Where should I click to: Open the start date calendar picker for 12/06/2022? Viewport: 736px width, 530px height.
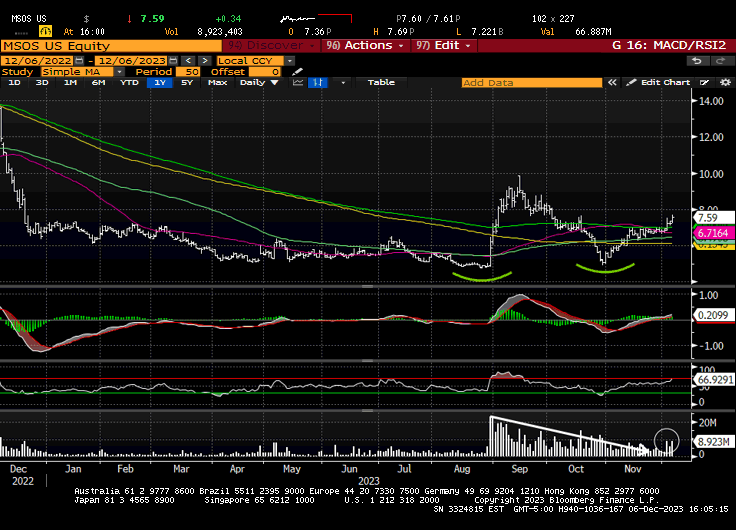pos(79,61)
